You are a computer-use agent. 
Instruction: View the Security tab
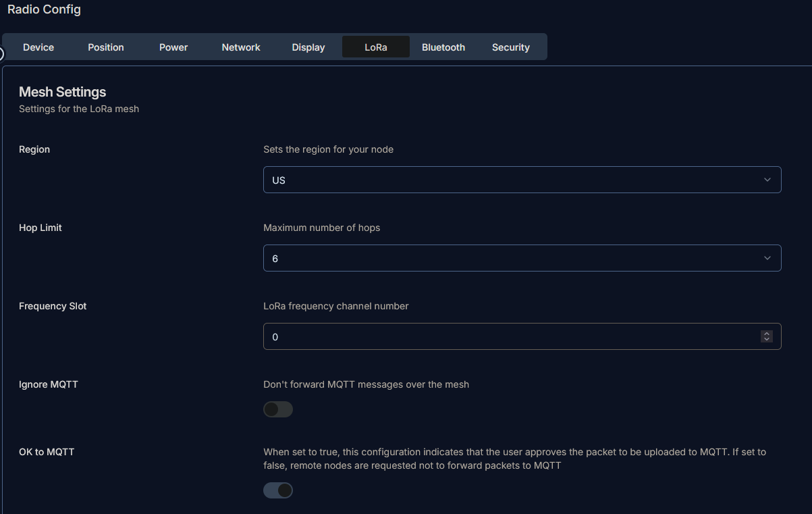click(x=511, y=47)
